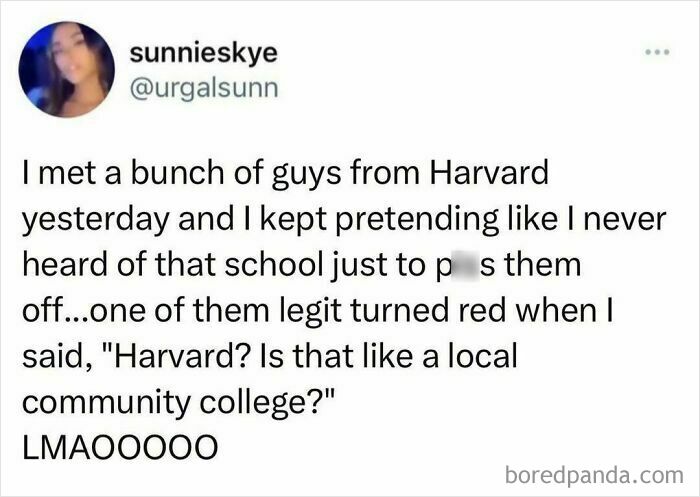Open the three-dot more options menu
This screenshot has width=700, height=497.
pyautogui.click(x=658, y=52)
